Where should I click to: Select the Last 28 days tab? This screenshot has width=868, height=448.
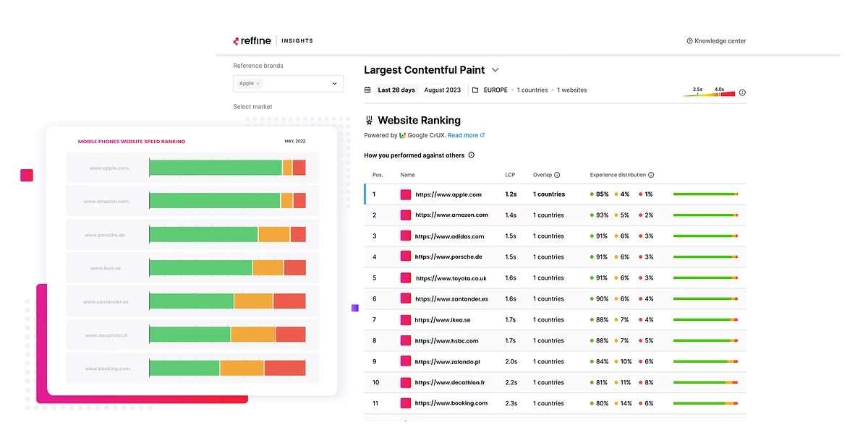pyautogui.click(x=396, y=90)
